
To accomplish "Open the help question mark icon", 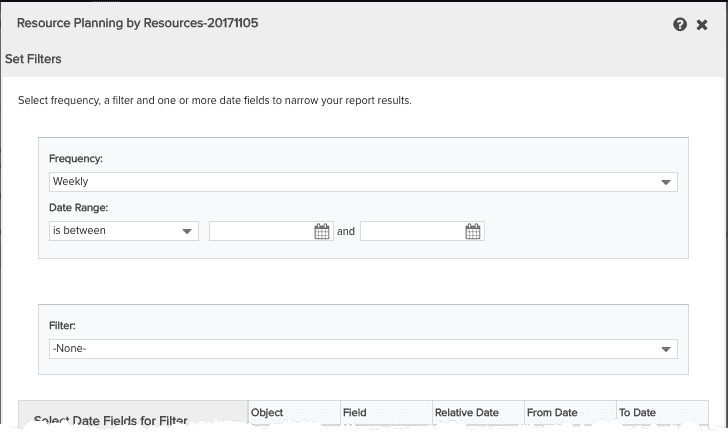I will [680, 24].
